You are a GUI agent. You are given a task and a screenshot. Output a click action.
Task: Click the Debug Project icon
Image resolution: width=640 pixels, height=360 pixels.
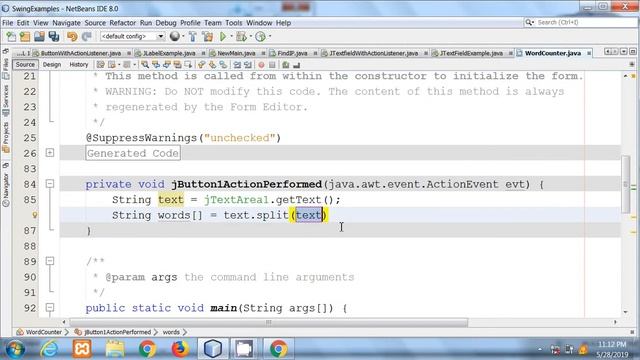coord(241,37)
